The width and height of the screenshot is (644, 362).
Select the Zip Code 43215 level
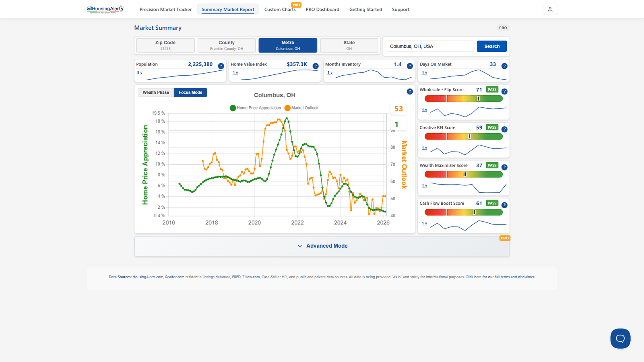point(165,45)
